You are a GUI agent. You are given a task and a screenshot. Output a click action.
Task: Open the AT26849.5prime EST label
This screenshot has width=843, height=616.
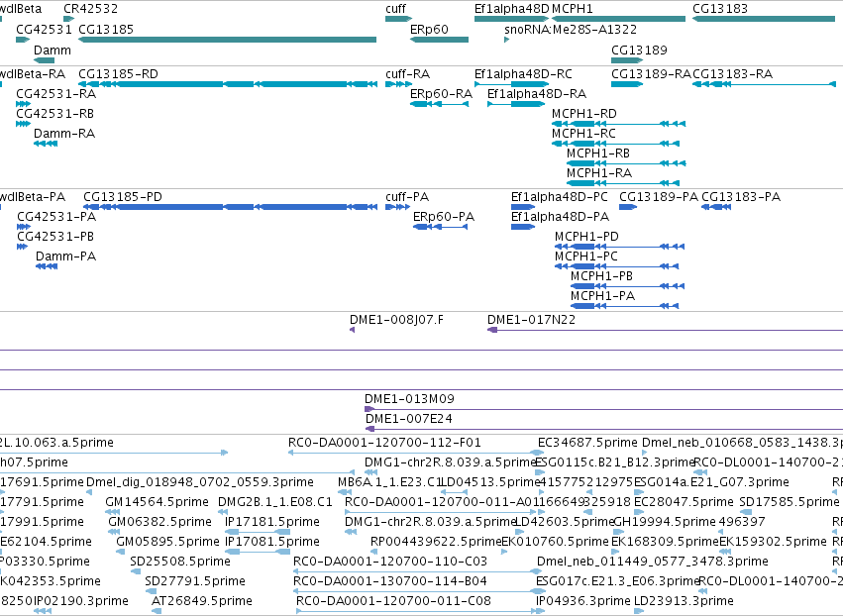(202, 601)
